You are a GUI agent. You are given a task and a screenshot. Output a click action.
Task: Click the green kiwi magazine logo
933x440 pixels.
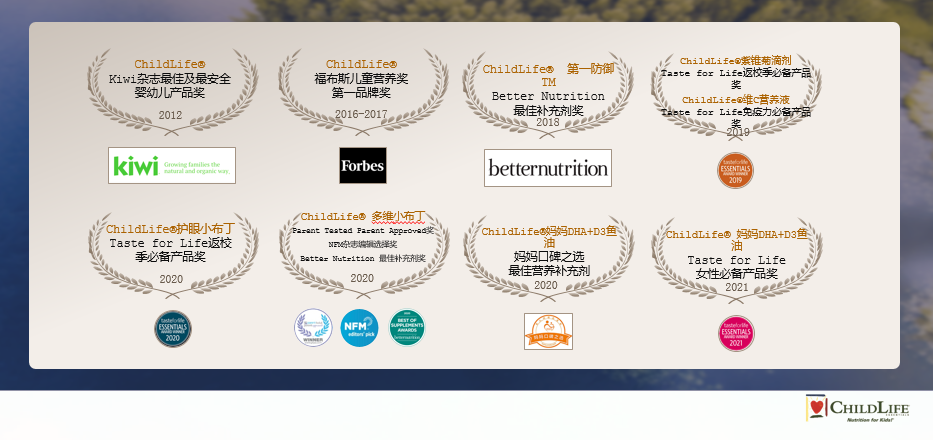171,166
